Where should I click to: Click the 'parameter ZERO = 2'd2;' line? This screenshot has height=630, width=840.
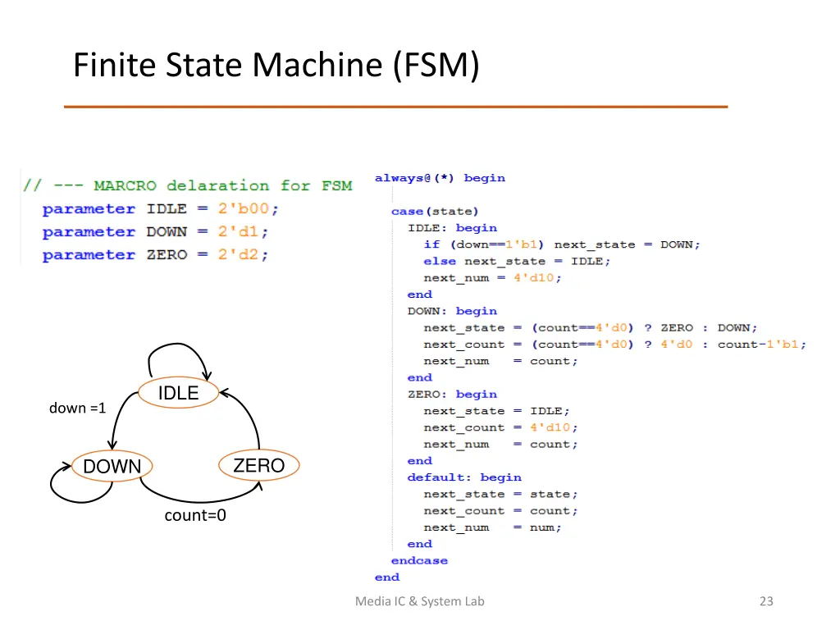156,254
